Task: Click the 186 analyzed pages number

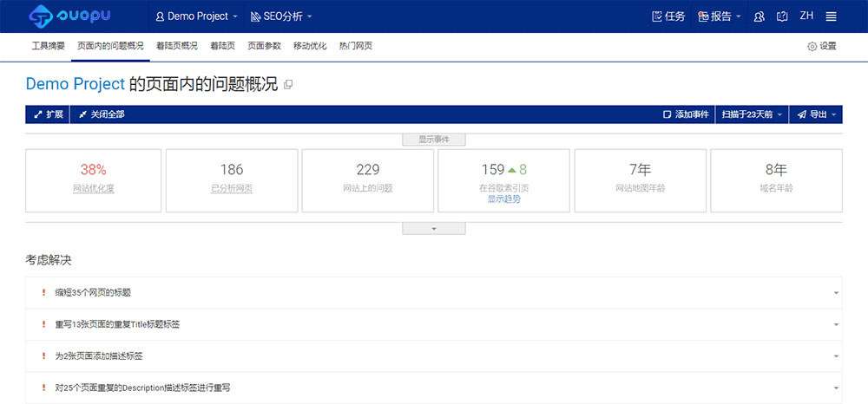Action: point(232,170)
